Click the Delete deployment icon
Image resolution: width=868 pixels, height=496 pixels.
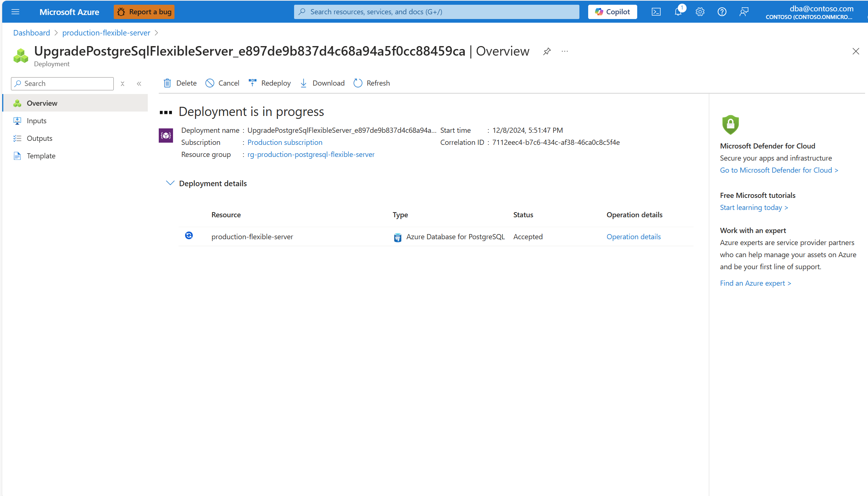(168, 83)
